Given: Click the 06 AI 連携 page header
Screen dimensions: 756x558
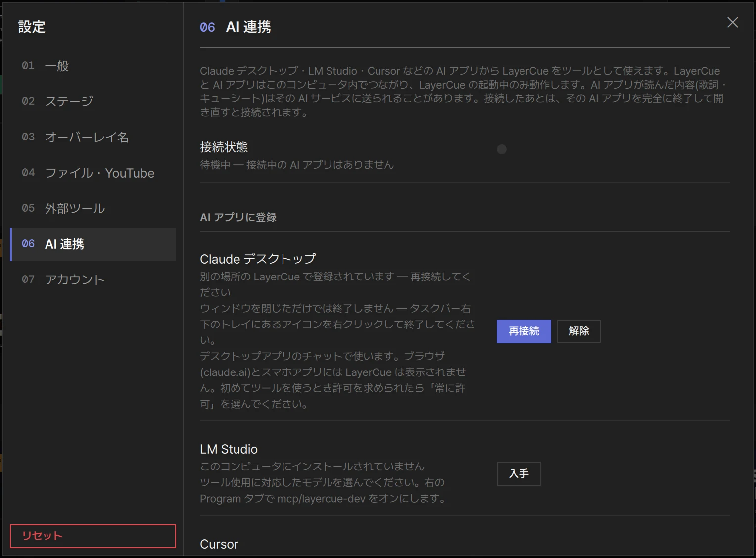Looking at the screenshot, I should [236, 27].
